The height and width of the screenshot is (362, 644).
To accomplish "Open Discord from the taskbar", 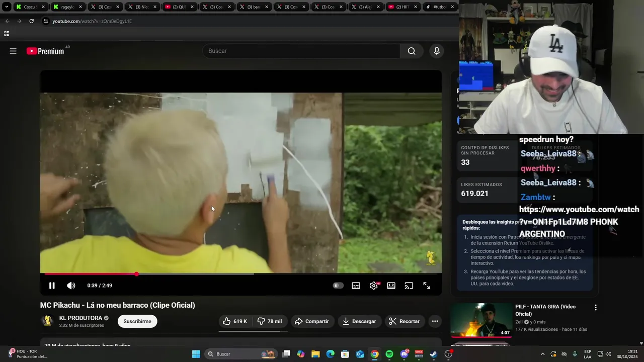I will [x=404, y=354].
